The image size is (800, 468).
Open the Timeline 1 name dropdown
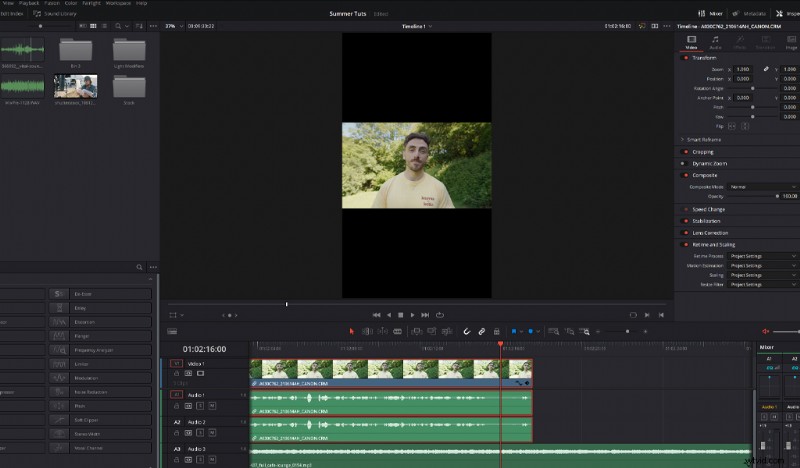click(x=417, y=26)
